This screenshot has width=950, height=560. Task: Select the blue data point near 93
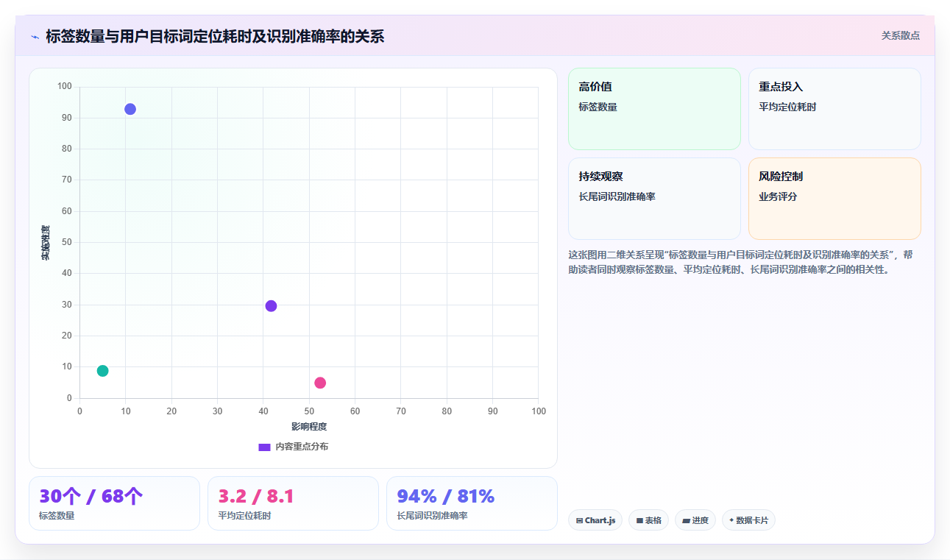pyautogui.click(x=130, y=109)
